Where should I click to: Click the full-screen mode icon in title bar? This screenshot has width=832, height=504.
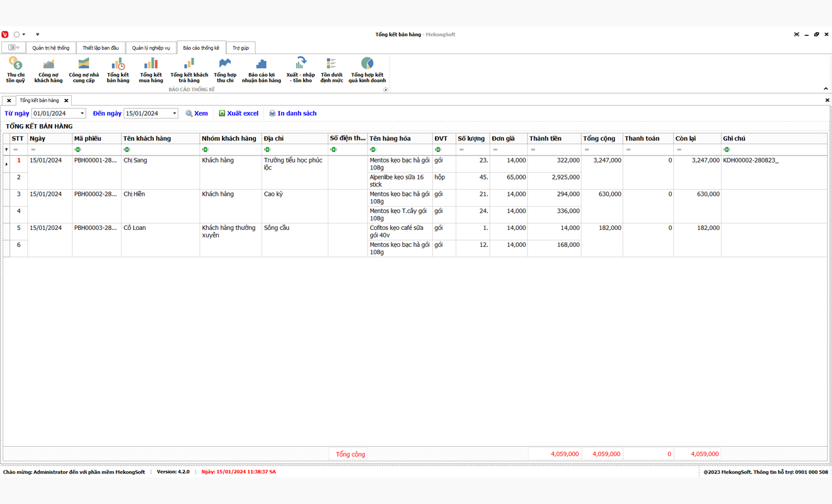[797, 35]
